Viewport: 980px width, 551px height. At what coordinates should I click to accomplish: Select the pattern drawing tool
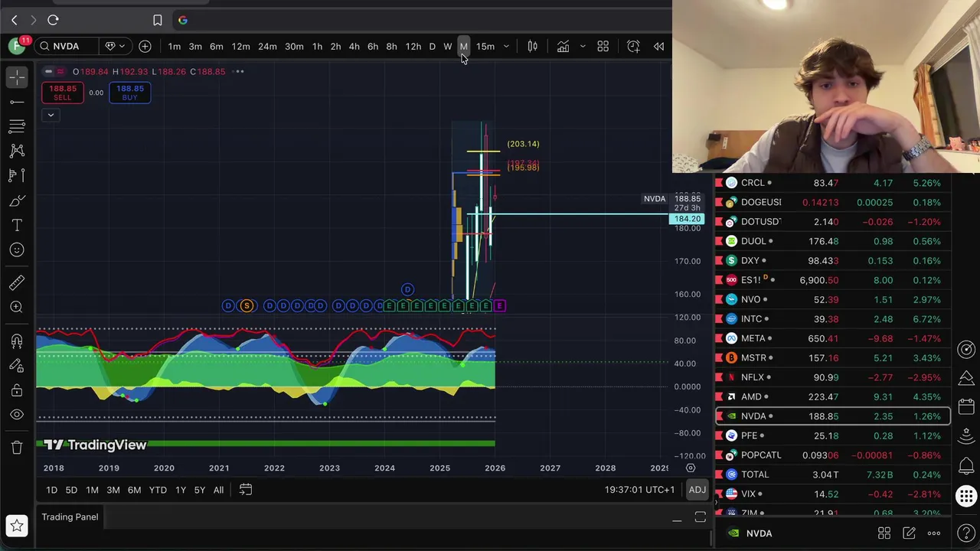point(17,151)
